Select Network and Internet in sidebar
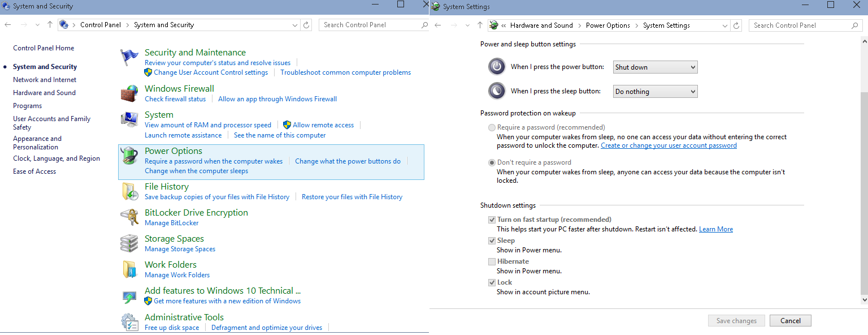The height and width of the screenshot is (335, 868). 45,80
